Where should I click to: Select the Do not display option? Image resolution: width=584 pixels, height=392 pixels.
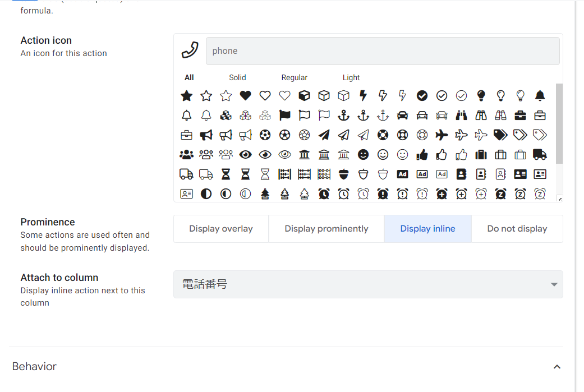click(517, 229)
